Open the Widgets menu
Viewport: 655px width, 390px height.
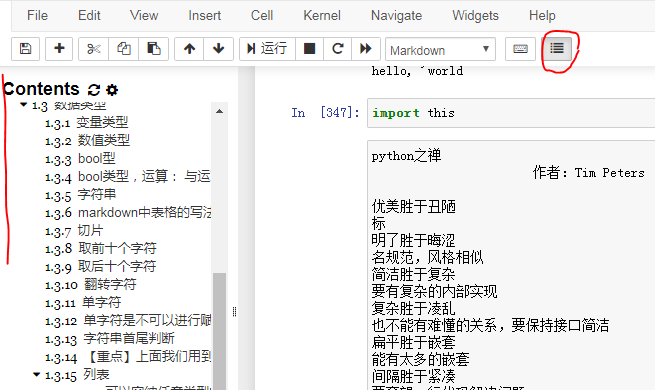(x=475, y=15)
